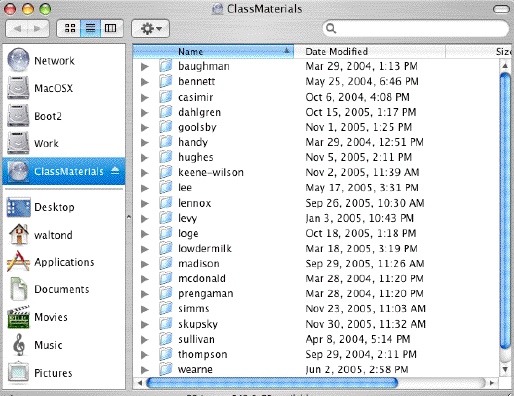
Task: Click date Sep 26, 2005, 10:30 AM
Action: 365,203
